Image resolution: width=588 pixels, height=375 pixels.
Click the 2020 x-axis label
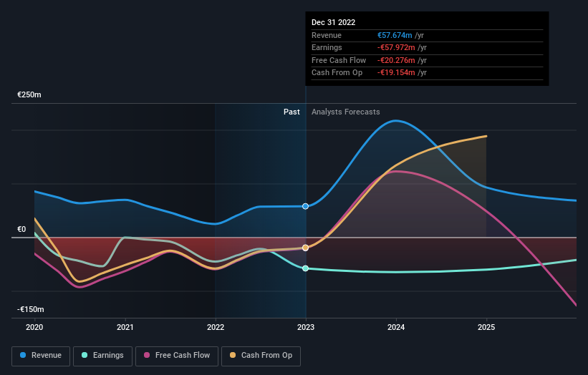[x=34, y=328]
